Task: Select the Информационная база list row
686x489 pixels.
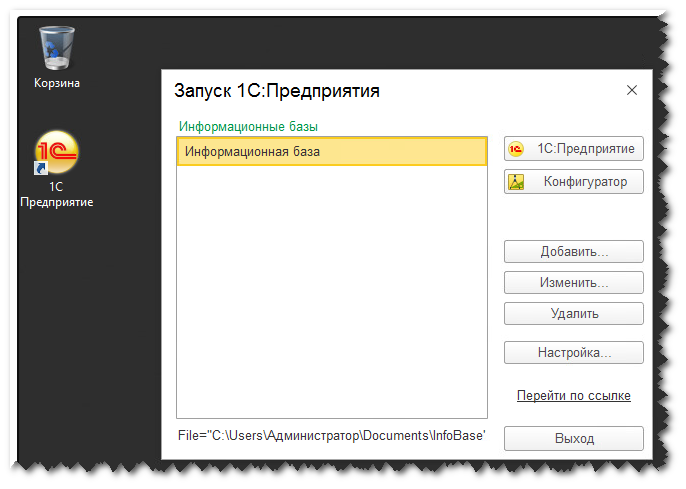Action: (x=332, y=151)
